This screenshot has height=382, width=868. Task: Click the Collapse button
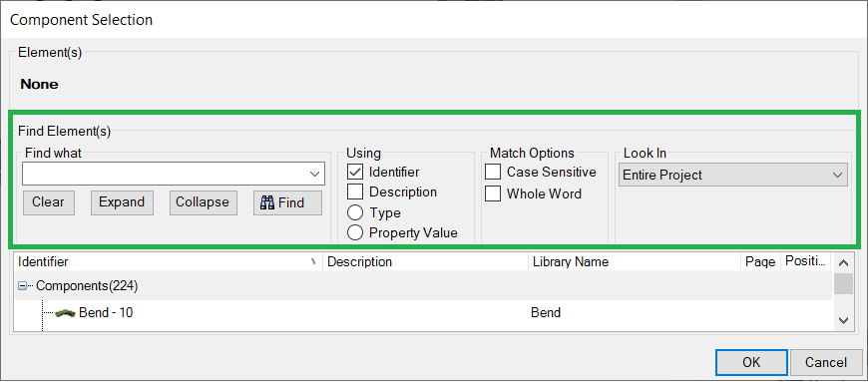tap(203, 202)
